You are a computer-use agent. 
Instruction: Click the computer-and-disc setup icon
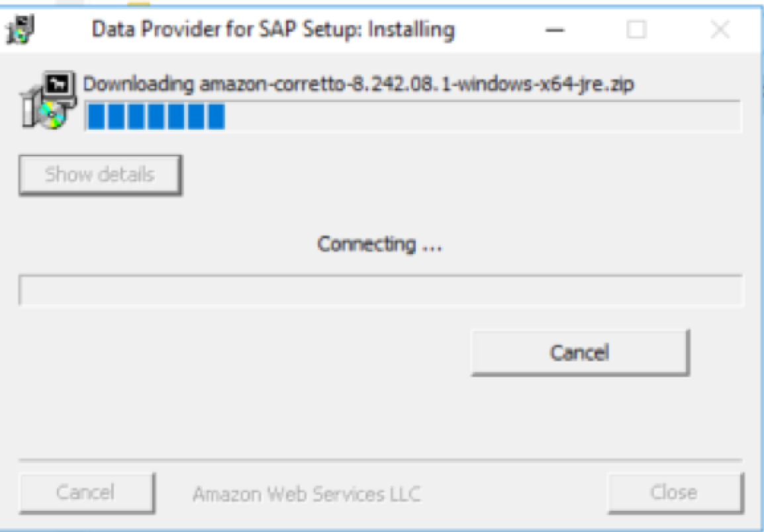41,101
